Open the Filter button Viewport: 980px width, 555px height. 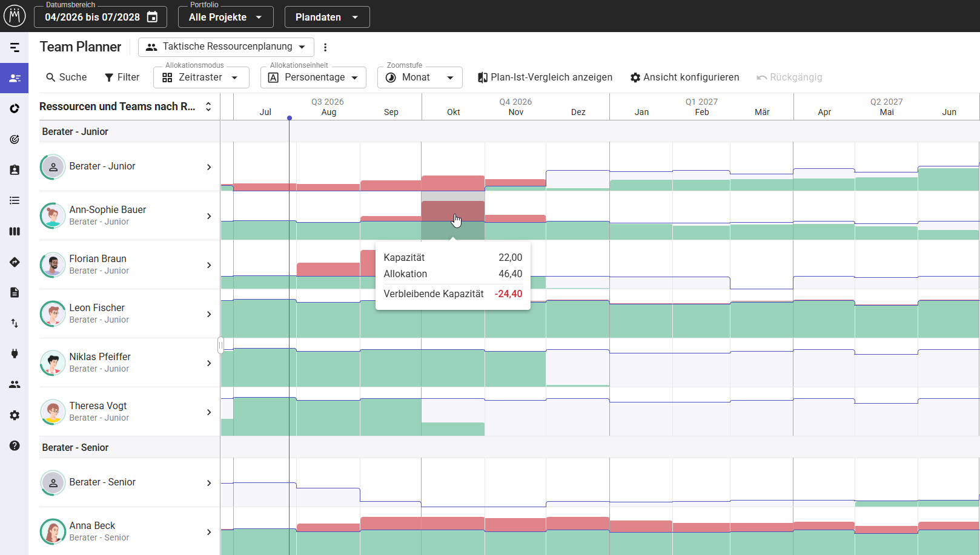point(122,77)
